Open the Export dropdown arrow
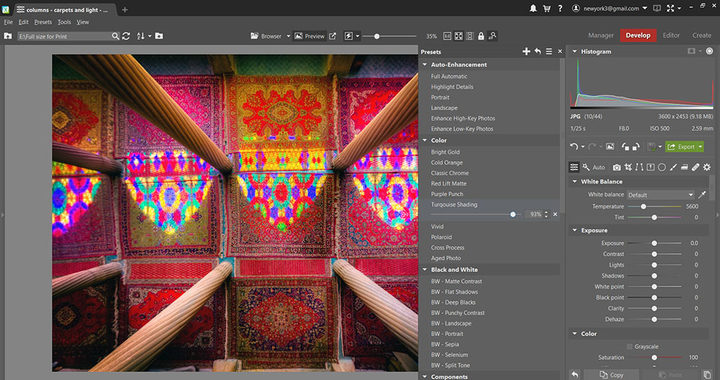 pos(700,147)
